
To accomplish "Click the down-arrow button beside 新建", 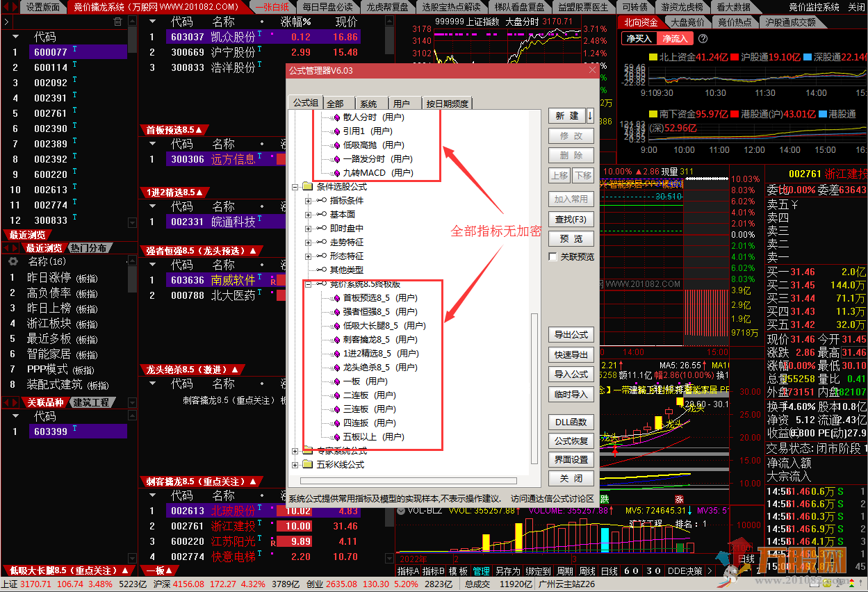I will [x=590, y=115].
